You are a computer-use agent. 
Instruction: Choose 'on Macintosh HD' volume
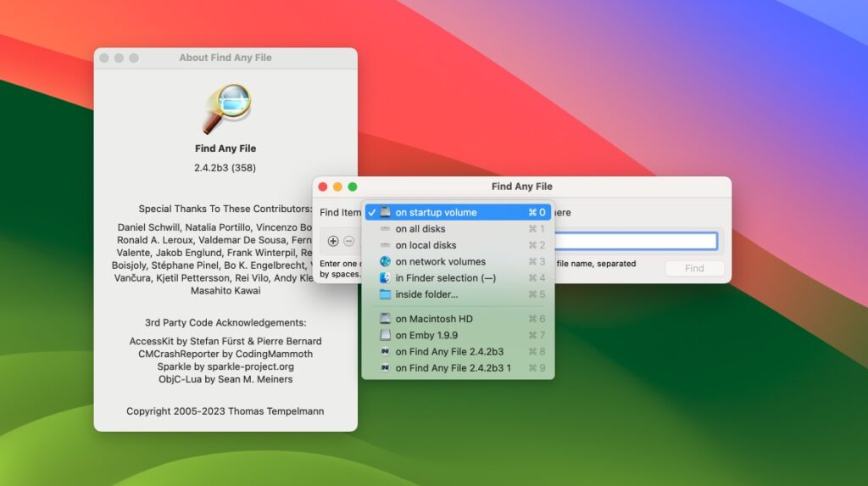click(x=458, y=319)
